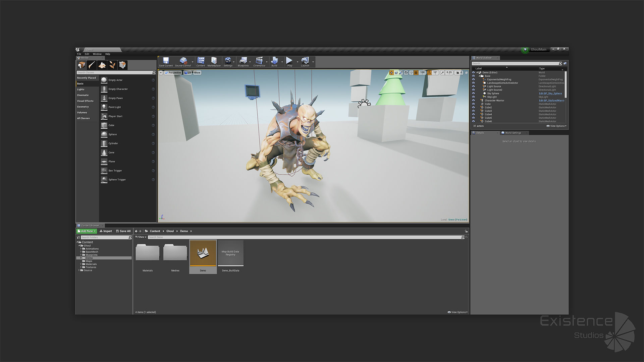Hide the Cube3 actor
Image resolution: width=644 pixels, height=362 pixels.
click(x=473, y=111)
